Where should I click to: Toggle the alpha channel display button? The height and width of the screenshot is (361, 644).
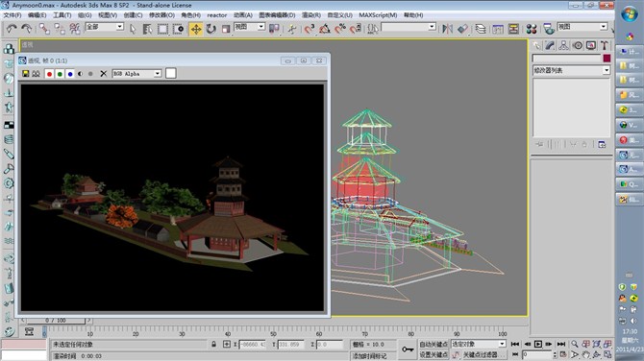click(80, 74)
